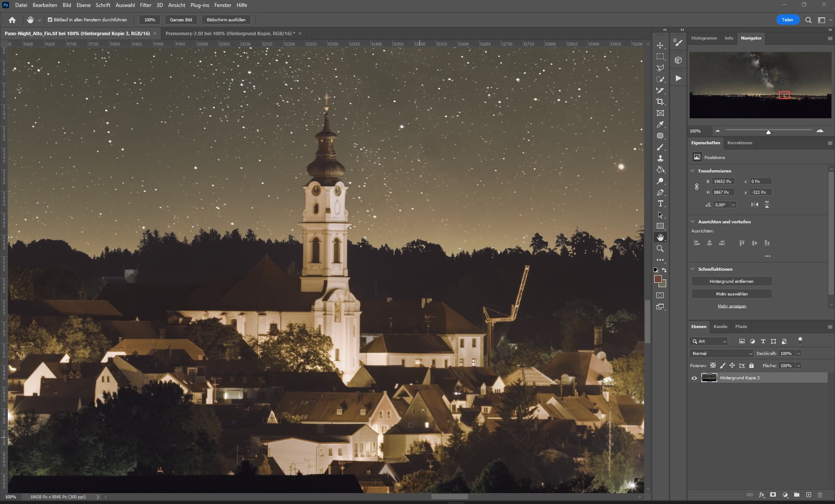Select the Text tool
Image resolution: width=835 pixels, height=504 pixels.
(x=660, y=204)
